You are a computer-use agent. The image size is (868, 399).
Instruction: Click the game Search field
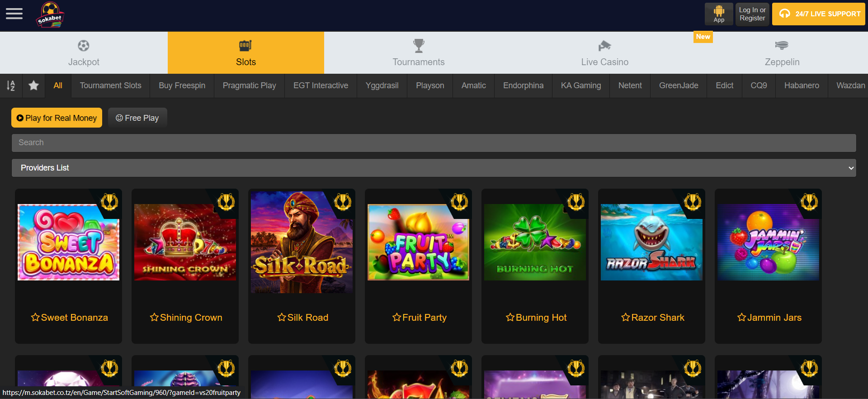pos(434,142)
